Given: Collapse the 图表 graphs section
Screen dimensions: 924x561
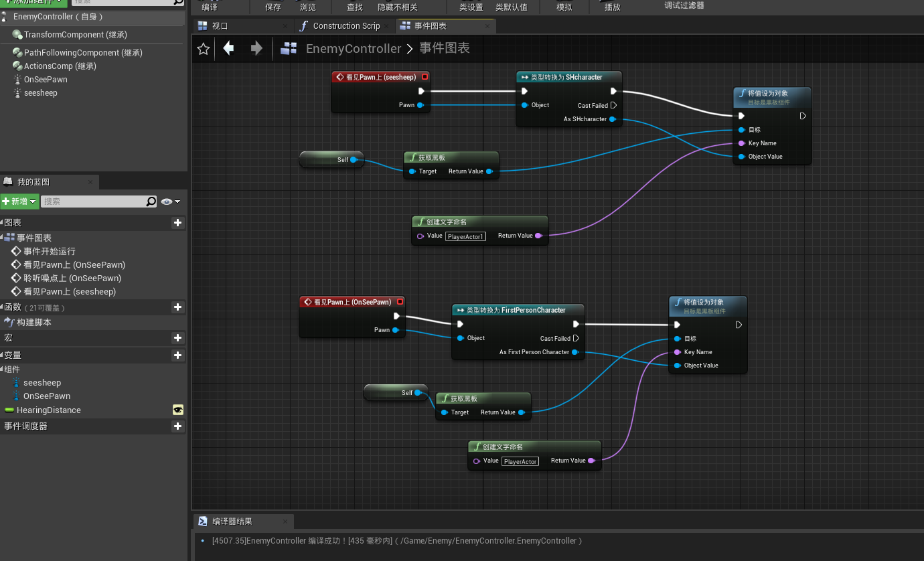Looking at the screenshot, I should click(2, 223).
